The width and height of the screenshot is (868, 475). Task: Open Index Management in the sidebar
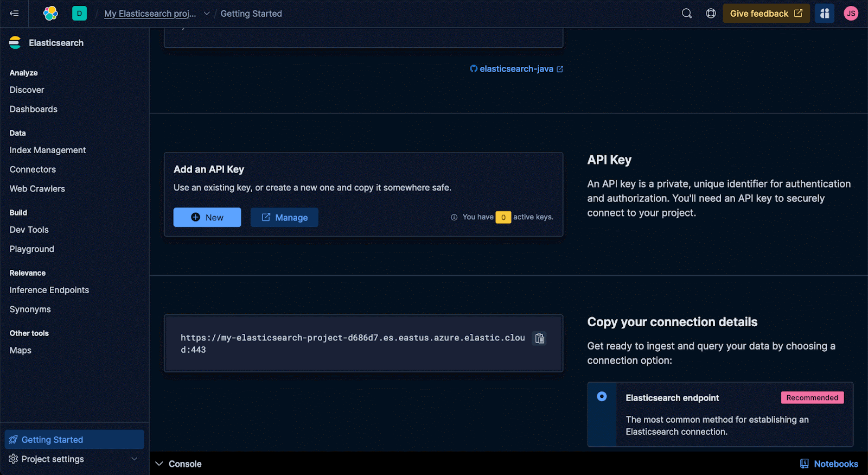[x=48, y=150]
